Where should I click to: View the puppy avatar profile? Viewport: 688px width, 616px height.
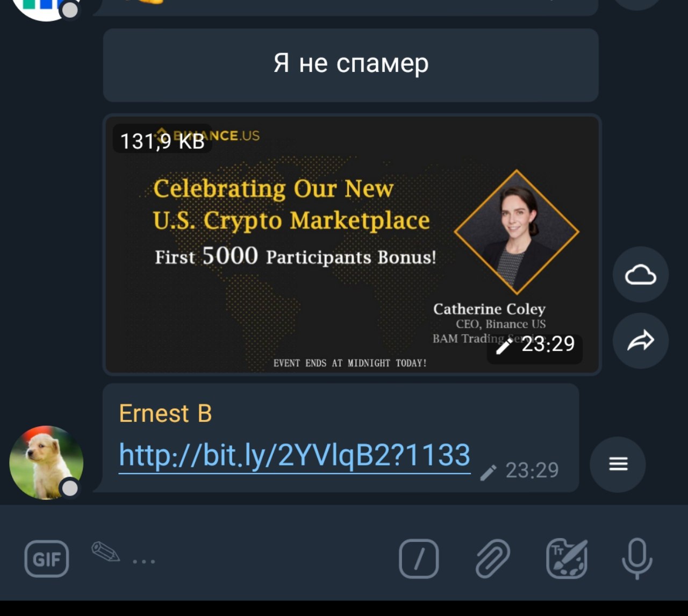46,463
